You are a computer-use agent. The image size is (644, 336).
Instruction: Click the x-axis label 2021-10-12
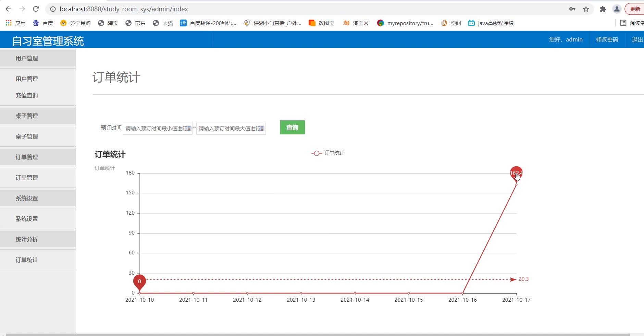(x=247, y=300)
